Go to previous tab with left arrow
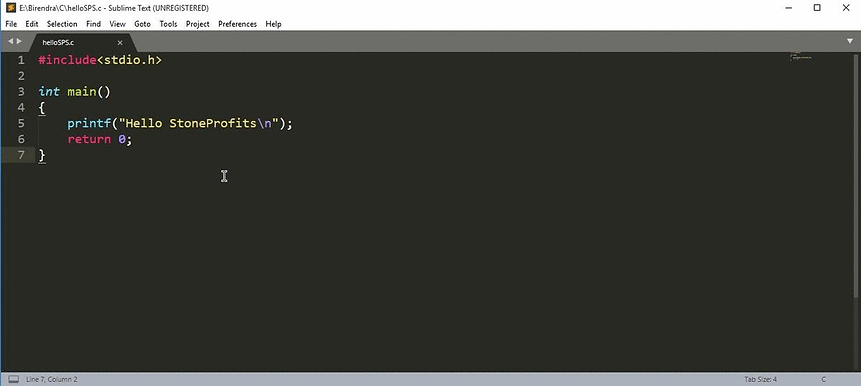This screenshot has width=861, height=386. click(x=10, y=41)
